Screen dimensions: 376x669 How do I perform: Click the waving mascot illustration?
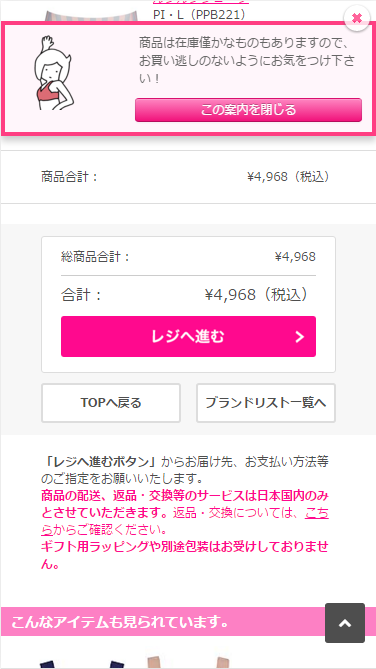(x=53, y=73)
